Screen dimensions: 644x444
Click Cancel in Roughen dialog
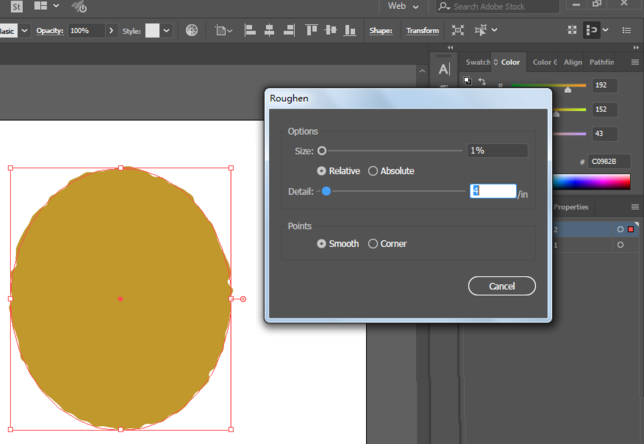[x=502, y=286]
